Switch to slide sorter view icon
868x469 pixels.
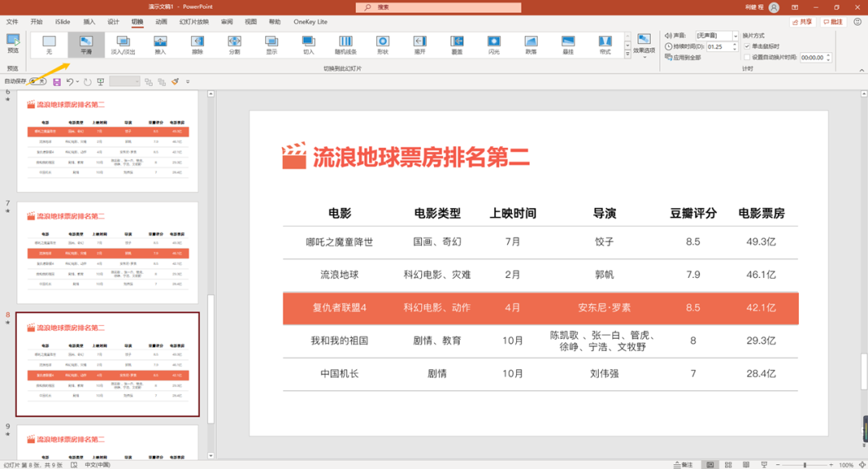[x=728, y=465]
